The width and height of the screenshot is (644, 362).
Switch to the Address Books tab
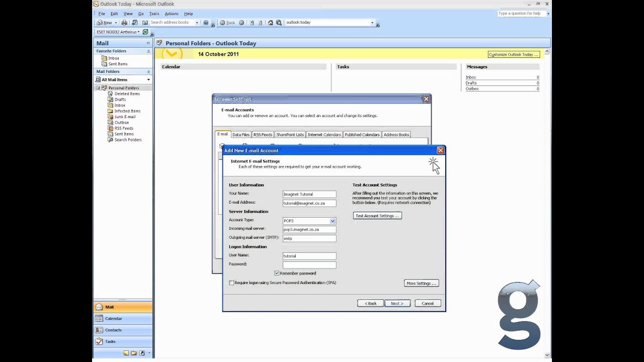pyautogui.click(x=396, y=135)
